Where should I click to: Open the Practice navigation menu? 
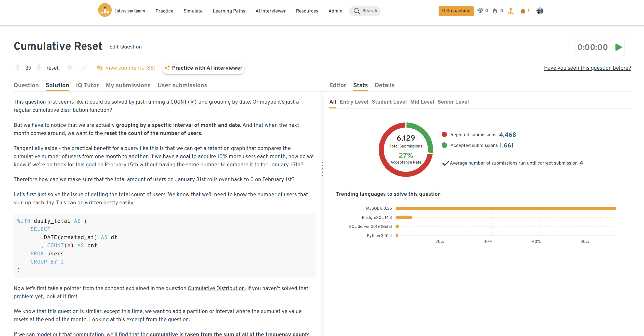164,11
